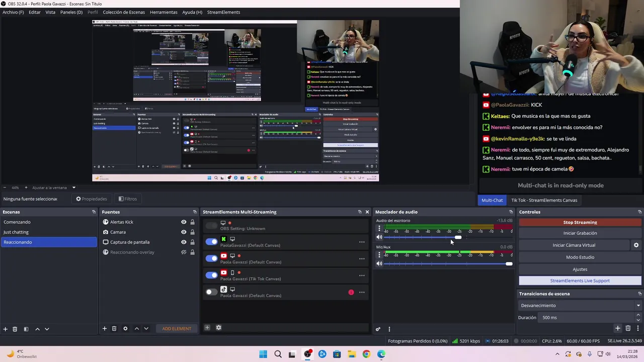Screen dimensions: 644x362
Task: Hide the Alertas Kick source
Action: coord(184,222)
